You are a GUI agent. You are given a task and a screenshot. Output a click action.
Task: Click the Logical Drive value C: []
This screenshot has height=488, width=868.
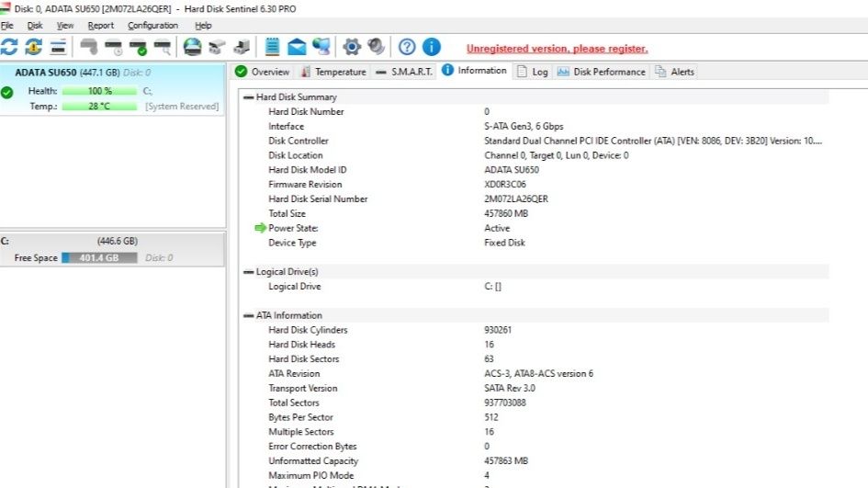tap(492, 287)
